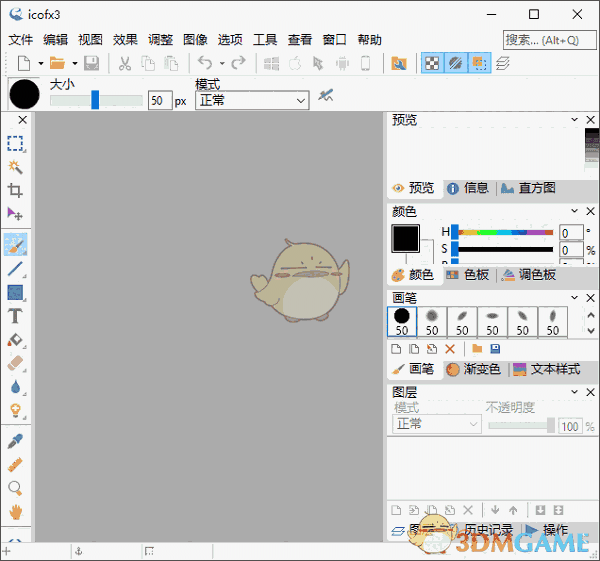Toggle the layers stack toolbar button
Screen dimensions: 600x561
tap(503, 63)
